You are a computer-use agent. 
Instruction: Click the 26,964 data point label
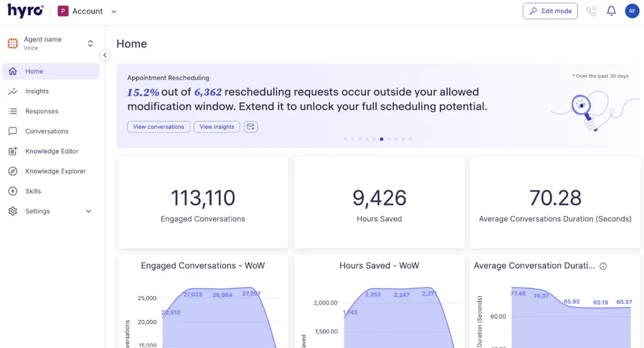click(x=223, y=295)
